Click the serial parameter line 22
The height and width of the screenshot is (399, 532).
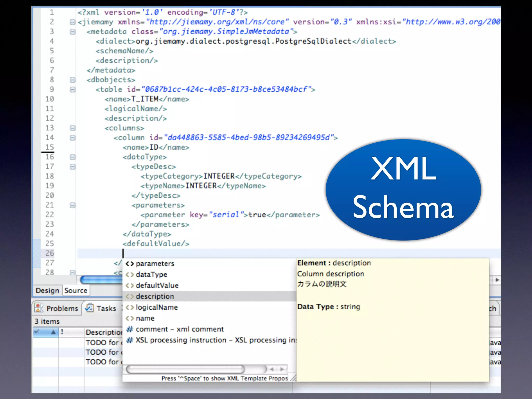(230, 215)
